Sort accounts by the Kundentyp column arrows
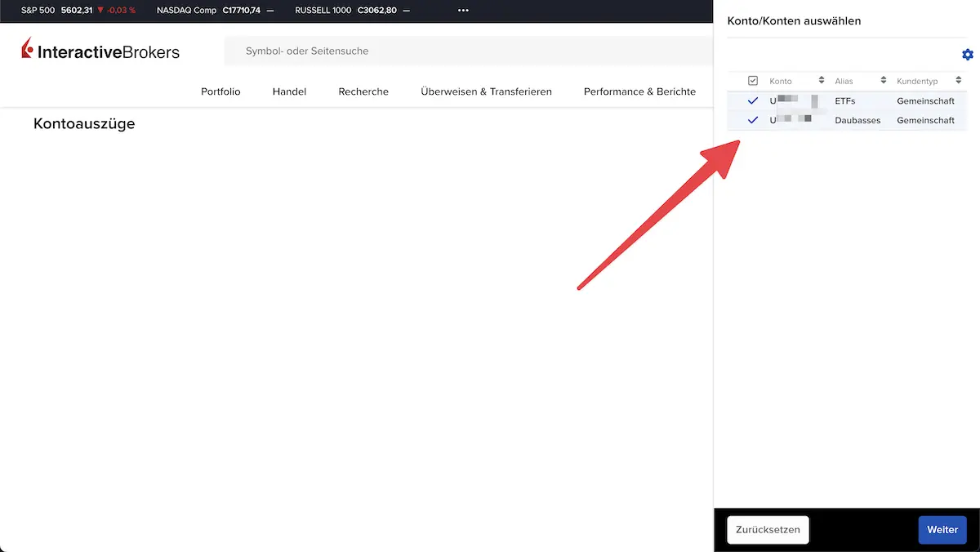 pyautogui.click(x=959, y=81)
